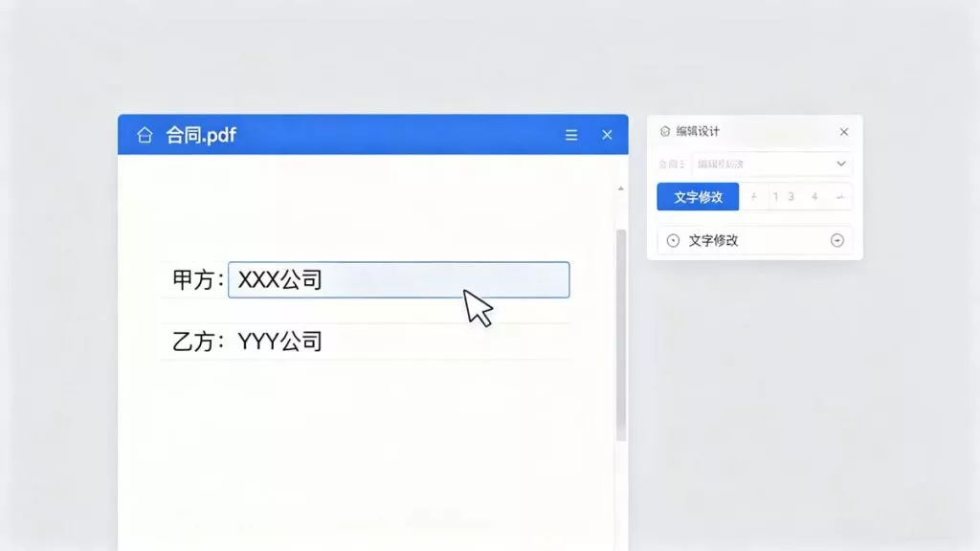
Task: Click the 乙方: YYY公司 text line
Action: (x=247, y=342)
